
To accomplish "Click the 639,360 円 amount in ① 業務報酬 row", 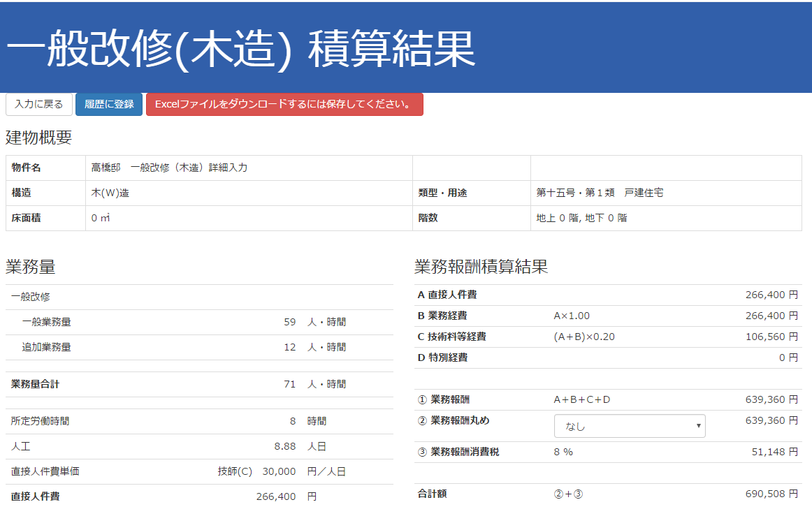I will tap(771, 399).
